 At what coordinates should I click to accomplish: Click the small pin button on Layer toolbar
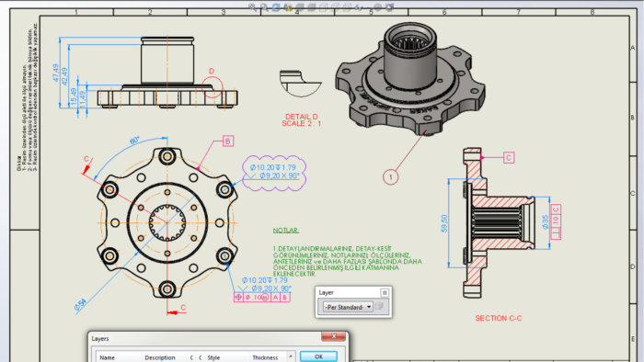click(x=385, y=292)
